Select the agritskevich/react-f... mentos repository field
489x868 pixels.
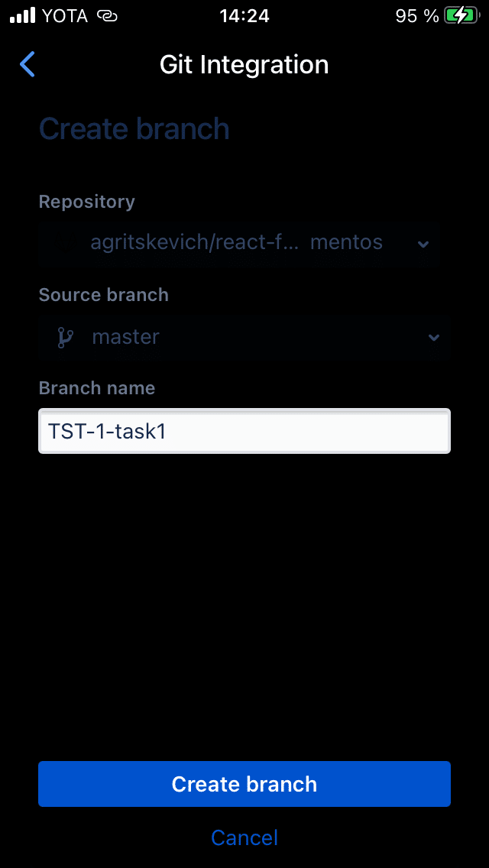coord(239,243)
